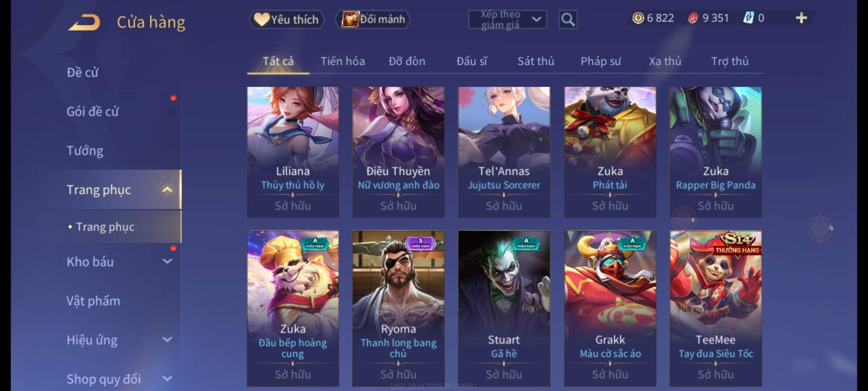Screen dimensions: 868x391
Task: Expand the Hiệu ứng sidebar section
Action: pos(167,339)
